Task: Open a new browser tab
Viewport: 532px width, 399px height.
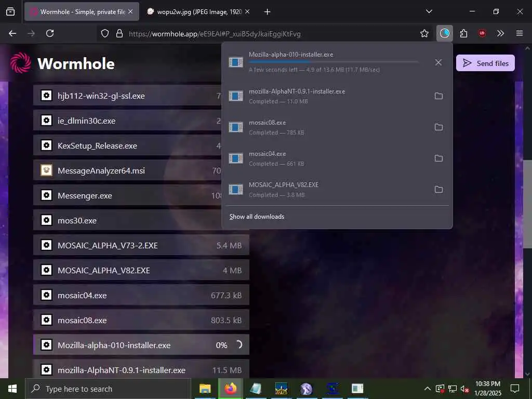Action: click(x=268, y=12)
